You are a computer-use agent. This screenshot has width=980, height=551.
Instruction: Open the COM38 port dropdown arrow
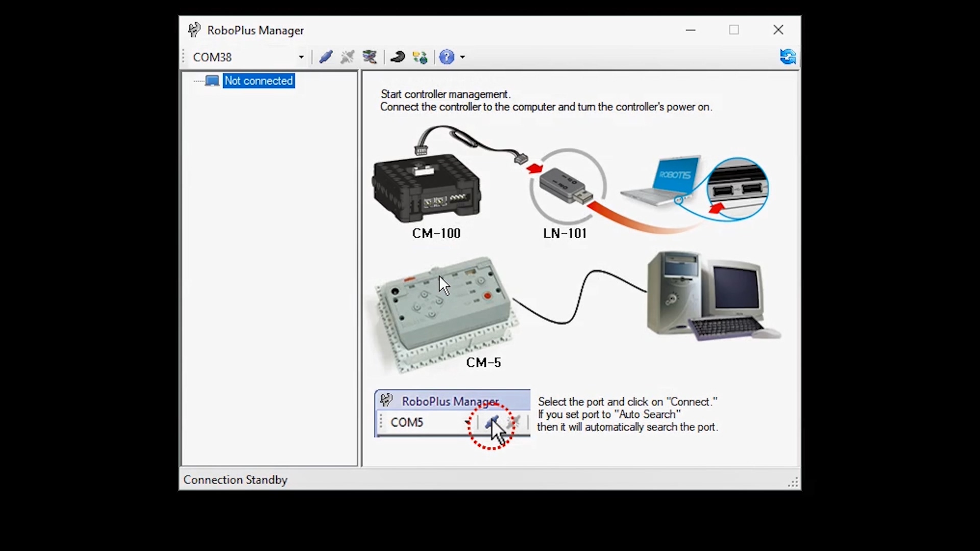301,57
